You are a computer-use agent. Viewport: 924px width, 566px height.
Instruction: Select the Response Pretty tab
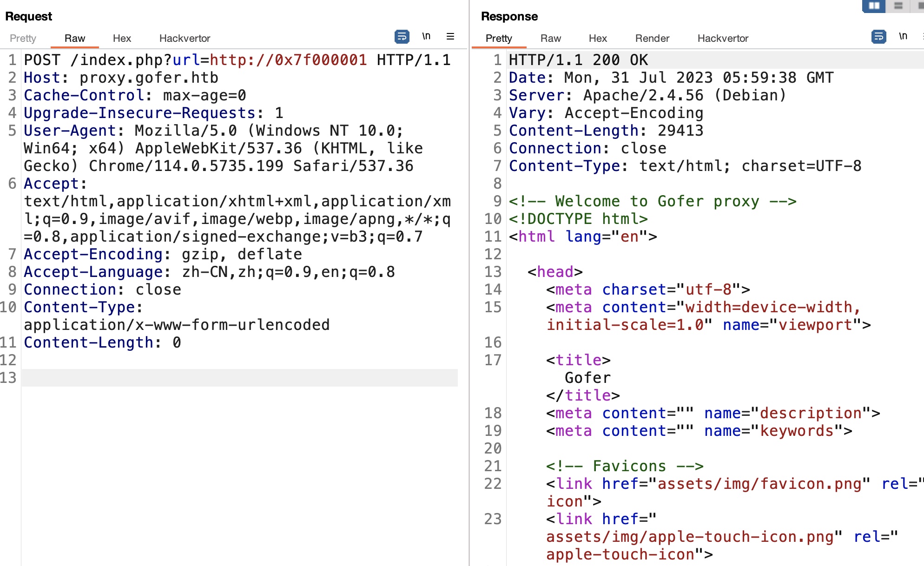pyautogui.click(x=498, y=38)
